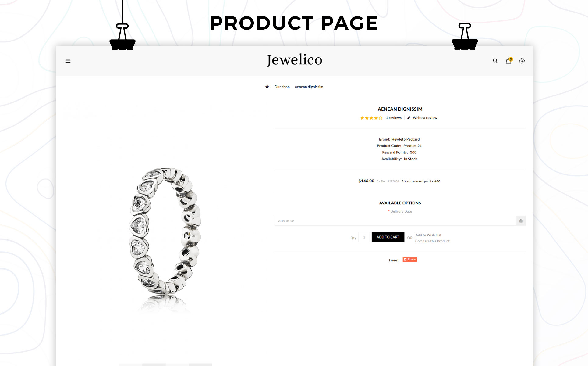Select the star rating icons
The width and height of the screenshot is (588, 366).
(371, 118)
